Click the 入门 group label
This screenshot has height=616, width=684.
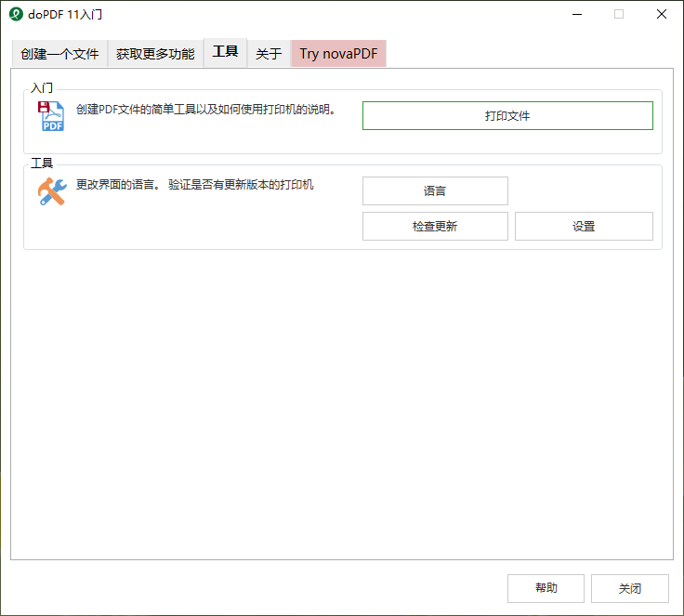tap(42, 88)
